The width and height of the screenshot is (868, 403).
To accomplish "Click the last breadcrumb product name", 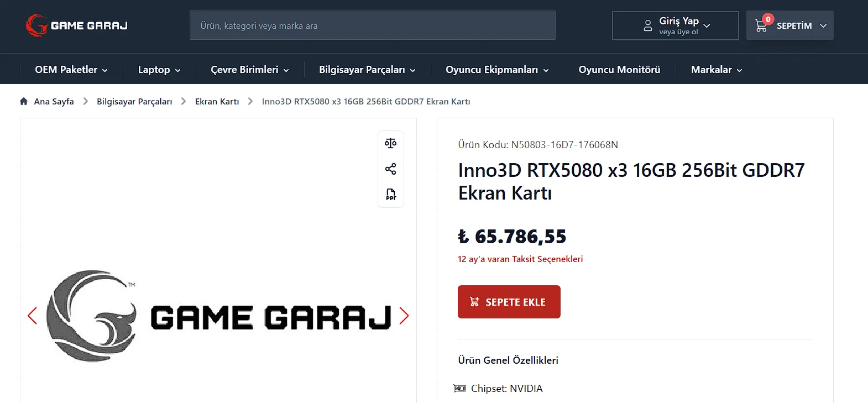I will [366, 102].
